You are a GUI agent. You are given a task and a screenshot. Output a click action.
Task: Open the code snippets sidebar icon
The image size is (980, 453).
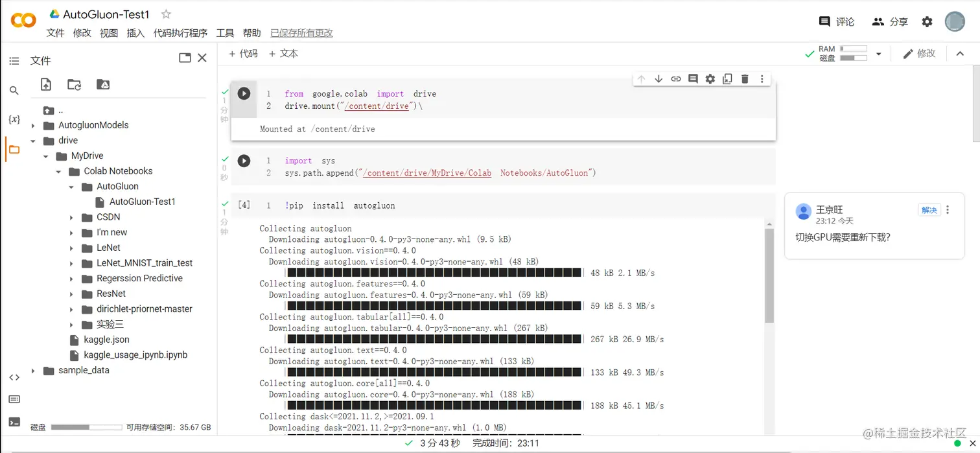(x=14, y=377)
